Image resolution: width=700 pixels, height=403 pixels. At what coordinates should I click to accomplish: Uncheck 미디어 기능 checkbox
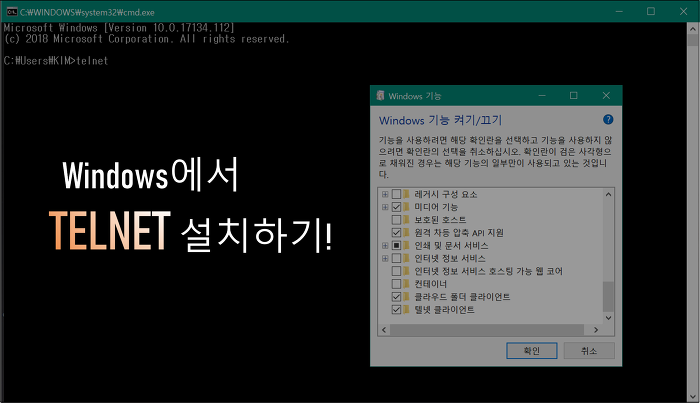pyautogui.click(x=396, y=207)
